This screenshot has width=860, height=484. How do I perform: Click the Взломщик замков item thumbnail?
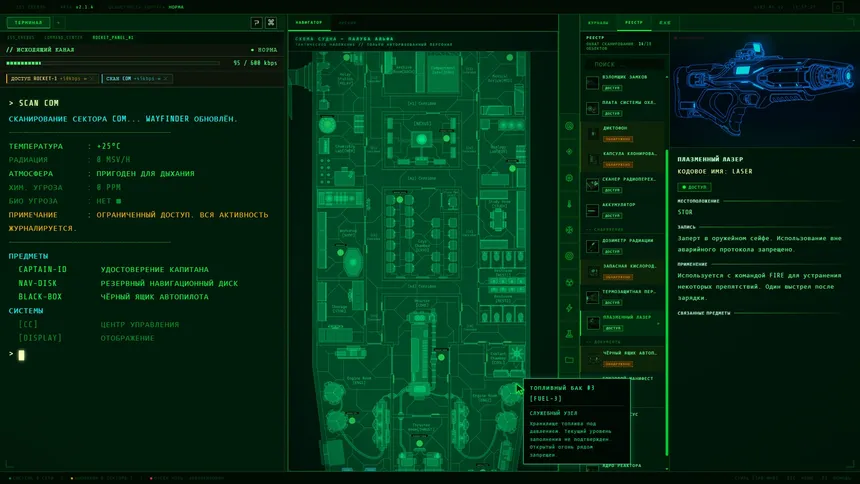(592, 83)
